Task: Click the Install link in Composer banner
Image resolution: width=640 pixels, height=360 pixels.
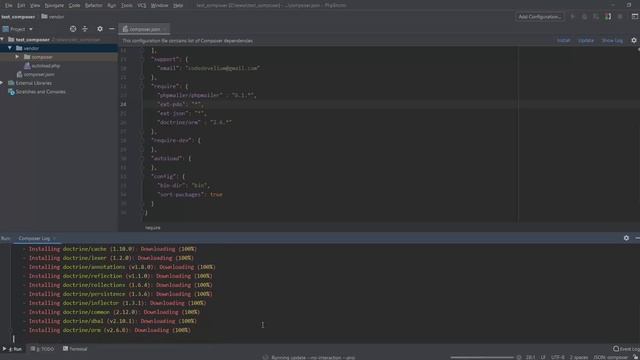Action: [x=563, y=40]
